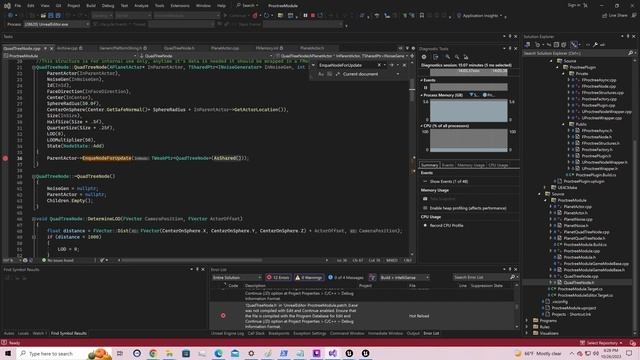Toggle the 12 Errors filter
Screen dimensions: 640x360
(278, 278)
